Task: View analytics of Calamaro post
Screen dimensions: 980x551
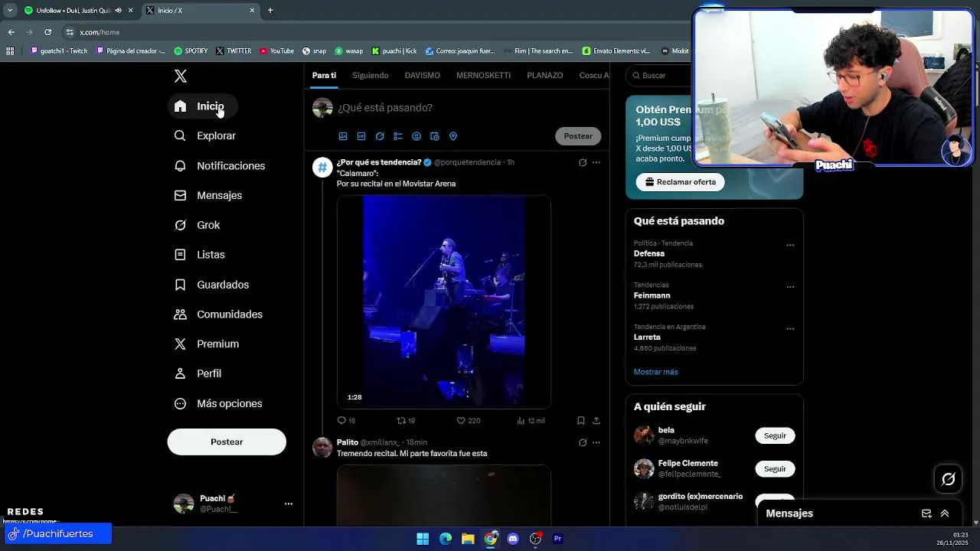Action: (531, 421)
